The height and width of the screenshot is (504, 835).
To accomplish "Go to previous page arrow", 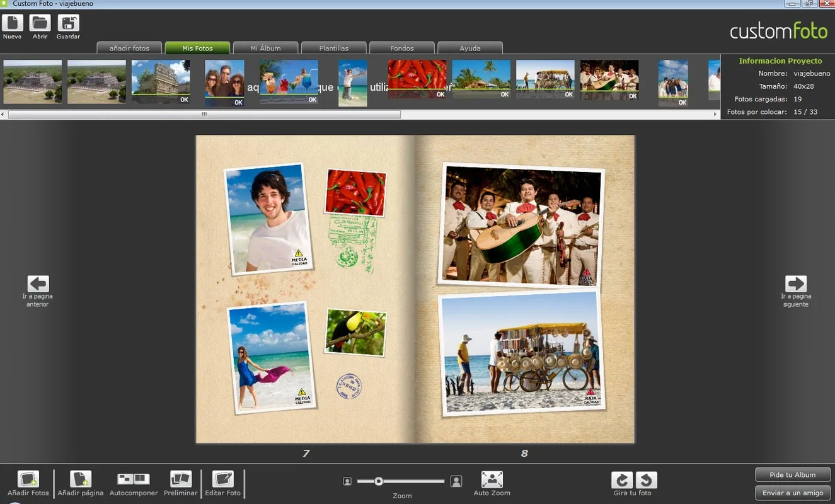I will 38,283.
